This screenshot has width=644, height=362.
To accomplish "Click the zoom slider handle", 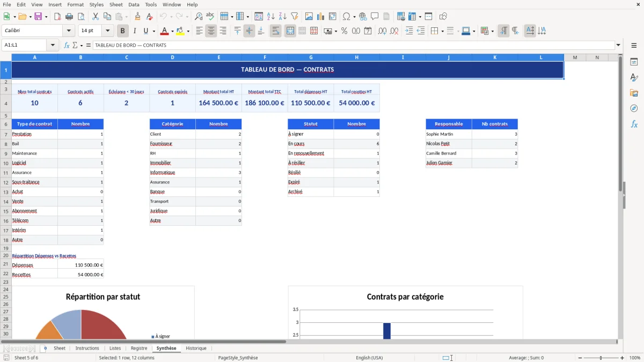I will pyautogui.click(x=601, y=358).
